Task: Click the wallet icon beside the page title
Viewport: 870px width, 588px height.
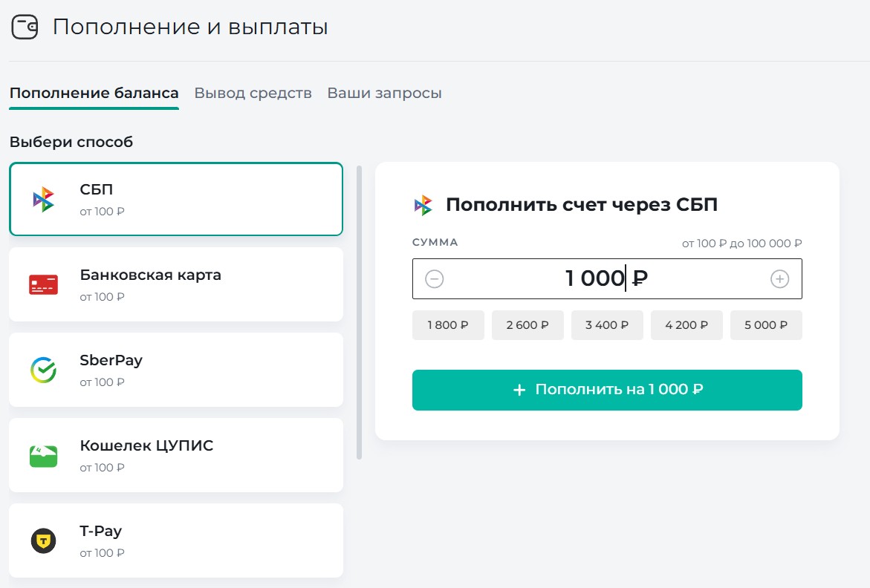Action: [x=25, y=27]
